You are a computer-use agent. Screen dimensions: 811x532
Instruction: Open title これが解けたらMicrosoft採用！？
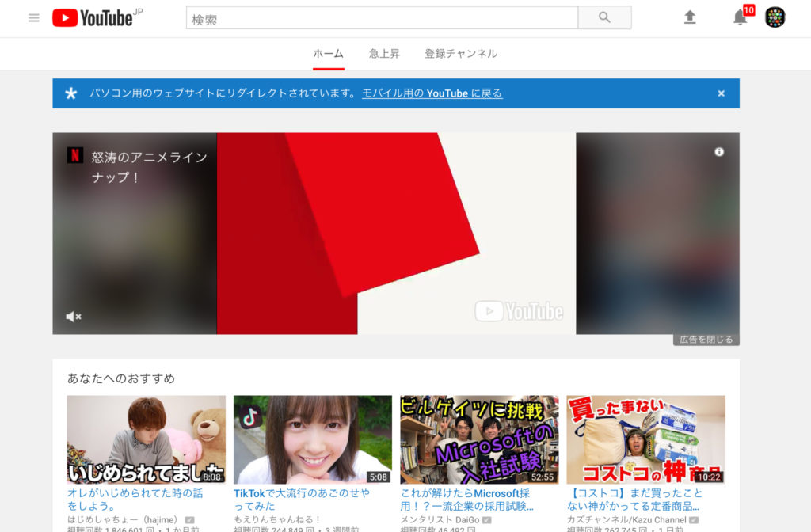[466, 500]
